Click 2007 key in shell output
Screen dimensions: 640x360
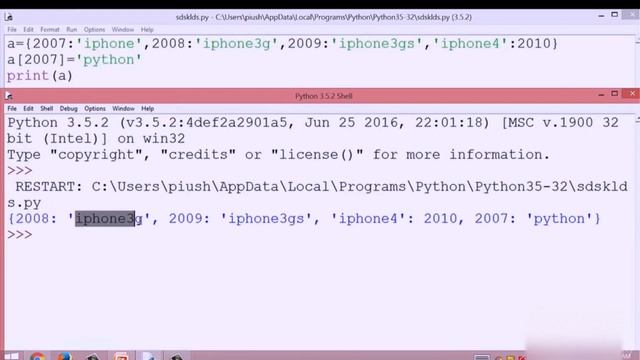click(491, 219)
